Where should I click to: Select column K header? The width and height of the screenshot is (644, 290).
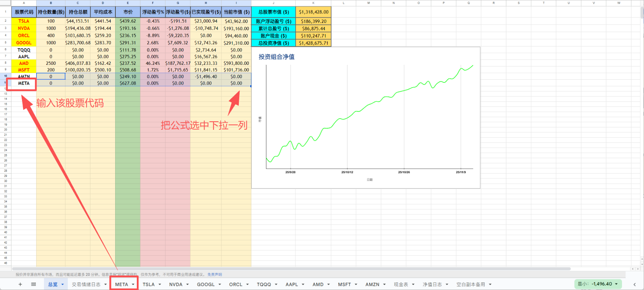(x=314, y=3)
